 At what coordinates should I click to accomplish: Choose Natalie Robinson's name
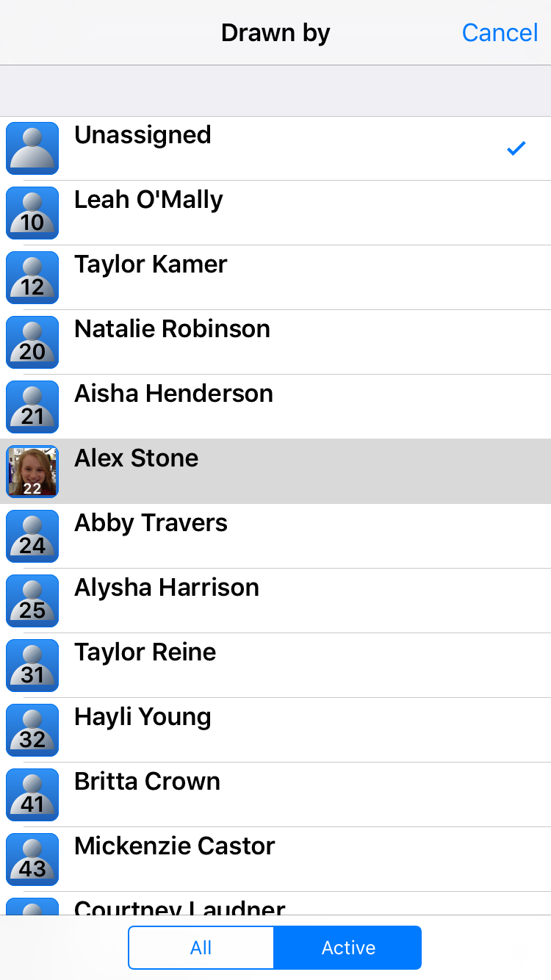tap(172, 330)
